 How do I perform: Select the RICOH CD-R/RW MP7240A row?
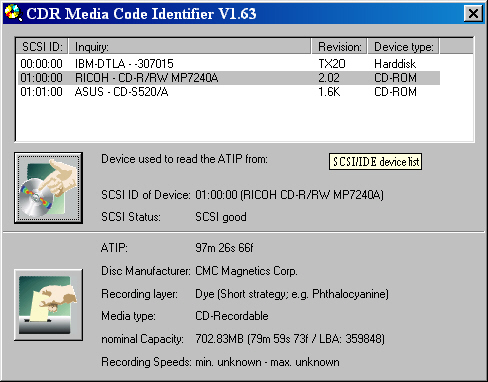[229, 78]
